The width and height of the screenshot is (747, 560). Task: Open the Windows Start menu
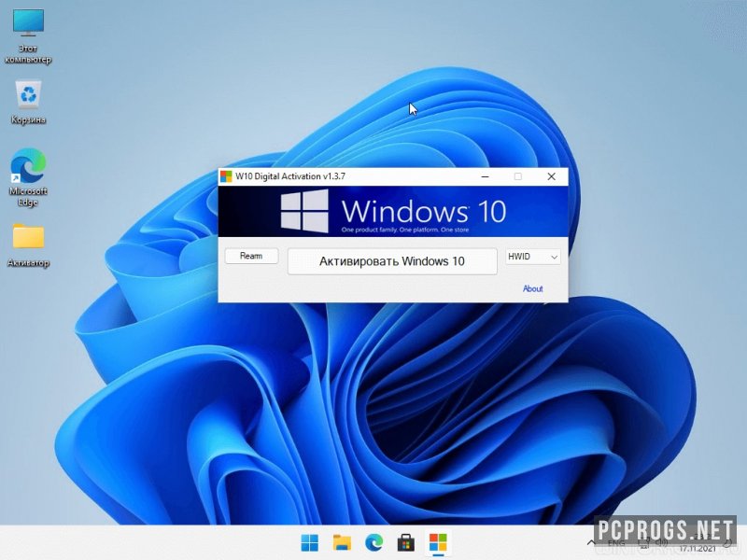point(310,542)
